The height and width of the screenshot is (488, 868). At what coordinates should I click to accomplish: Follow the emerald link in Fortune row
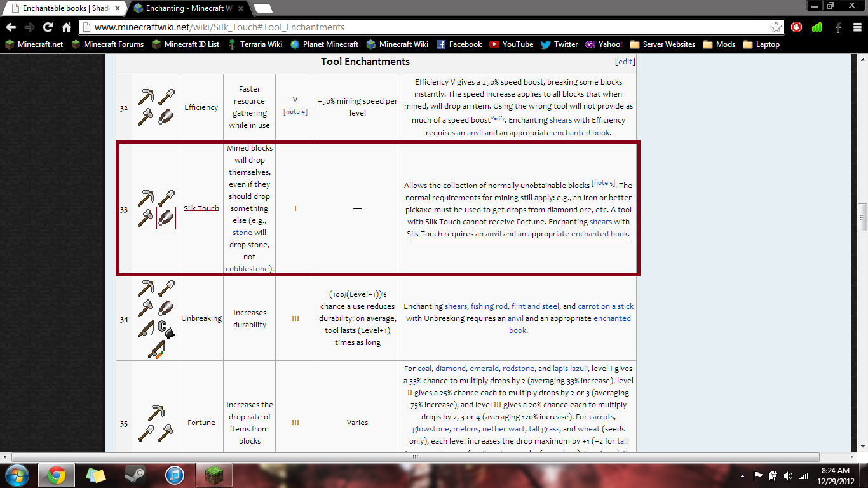tap(485, 369)
